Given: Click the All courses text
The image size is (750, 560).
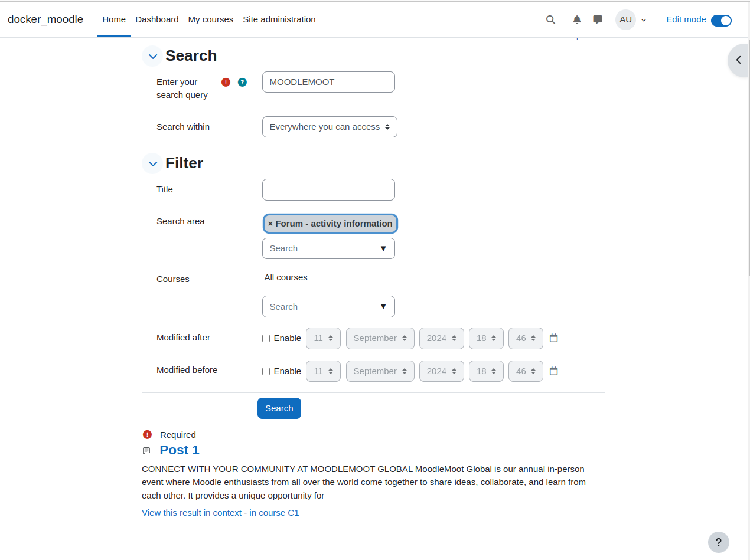Looking at the screenshot, I should pyautogui.click(x=286, y=277).
